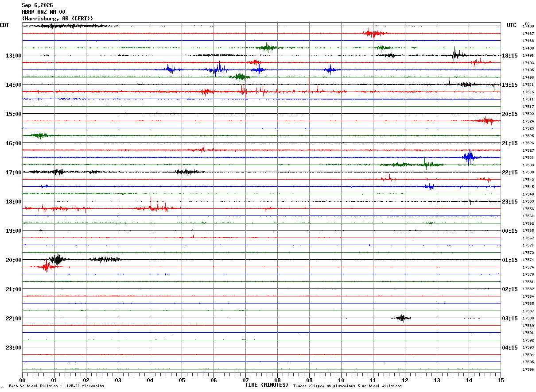Viewport: 536px width, 392px height.
Task: Click the minute 07 tick label
Action: point(245,380)
